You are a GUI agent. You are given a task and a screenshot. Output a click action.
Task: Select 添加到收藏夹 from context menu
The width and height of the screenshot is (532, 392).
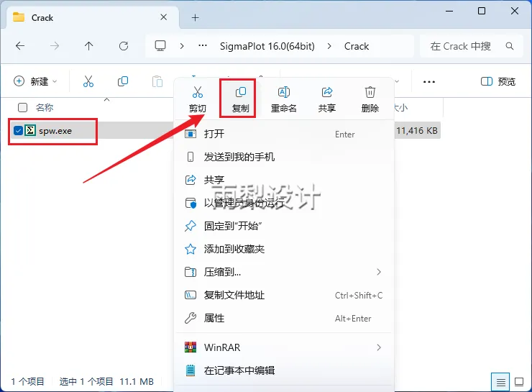(284, 249)
